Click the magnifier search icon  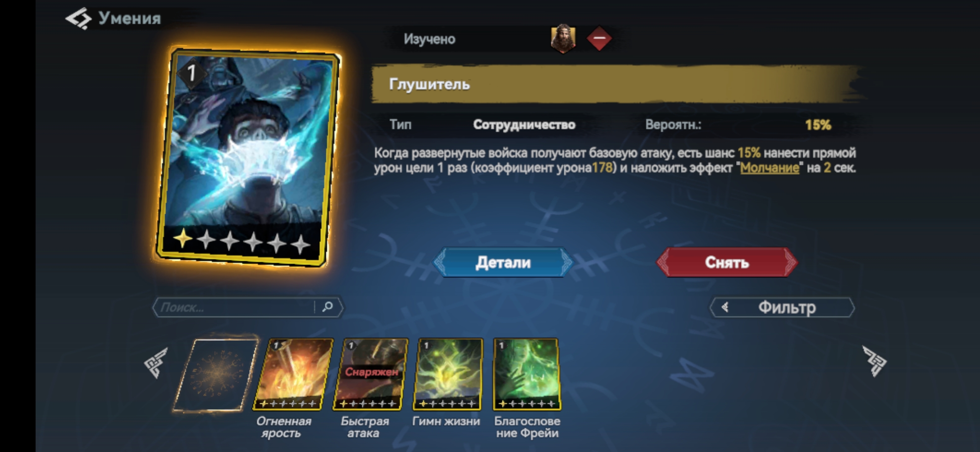coord(328,307)
